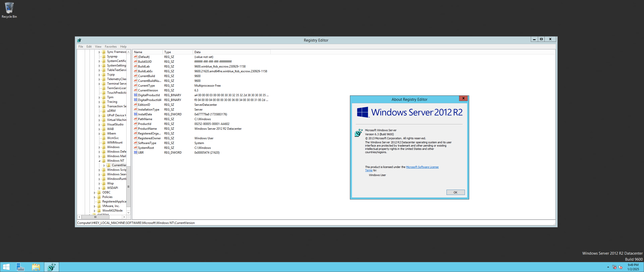644x272 pixels.
Task: Select the ProductId value row
Action: tap(201, 124)
